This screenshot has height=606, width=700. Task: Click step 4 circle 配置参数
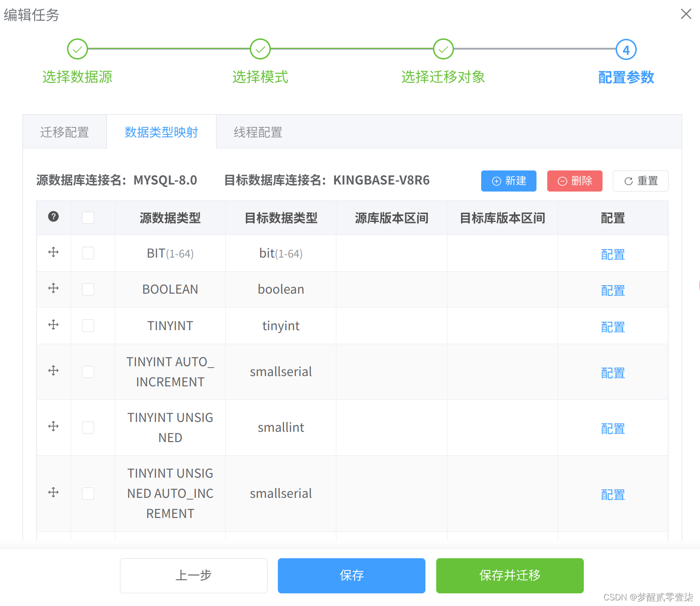tap(626, 50)
